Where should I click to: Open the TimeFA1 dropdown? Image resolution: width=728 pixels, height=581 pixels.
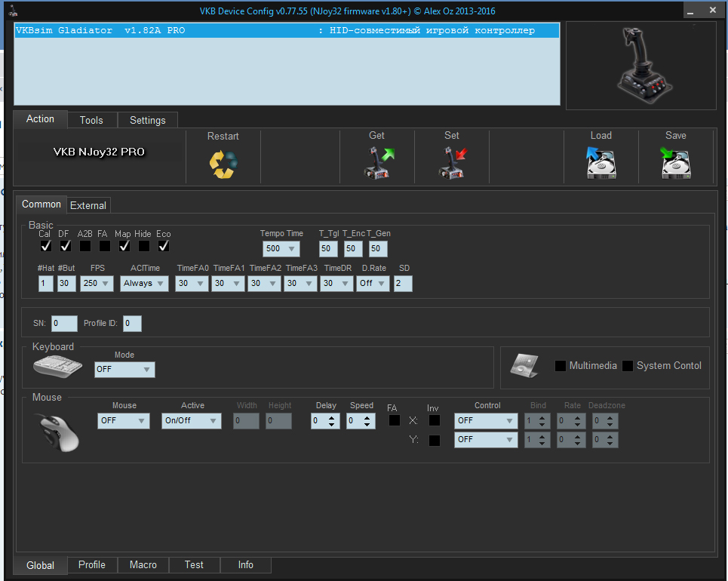tap(228, 283)
